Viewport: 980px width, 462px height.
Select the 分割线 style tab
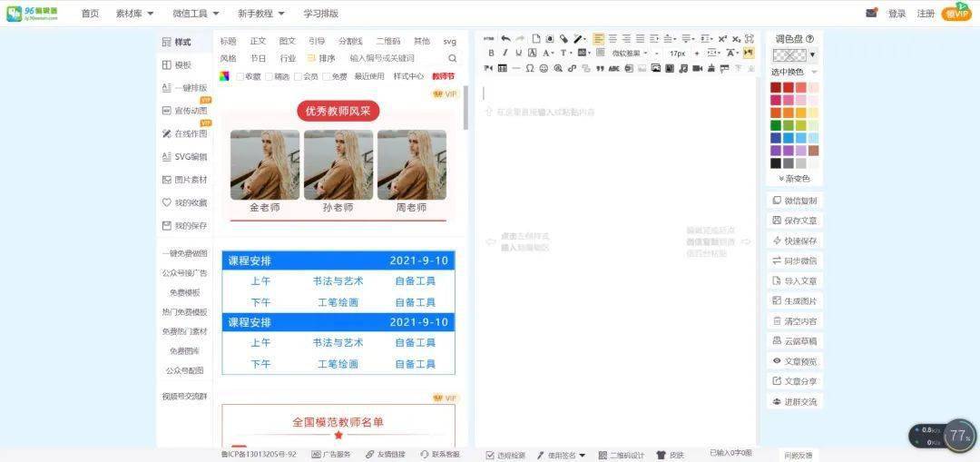(x=350, y=42)
